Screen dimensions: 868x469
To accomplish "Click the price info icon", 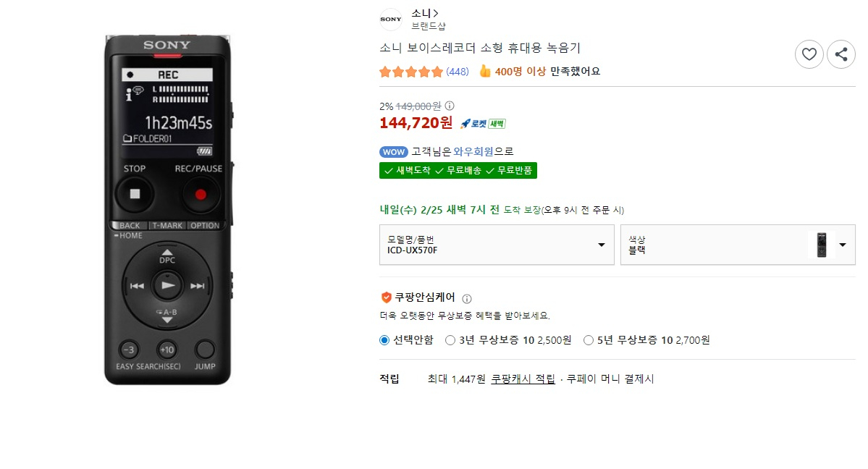I will [450, 106].
